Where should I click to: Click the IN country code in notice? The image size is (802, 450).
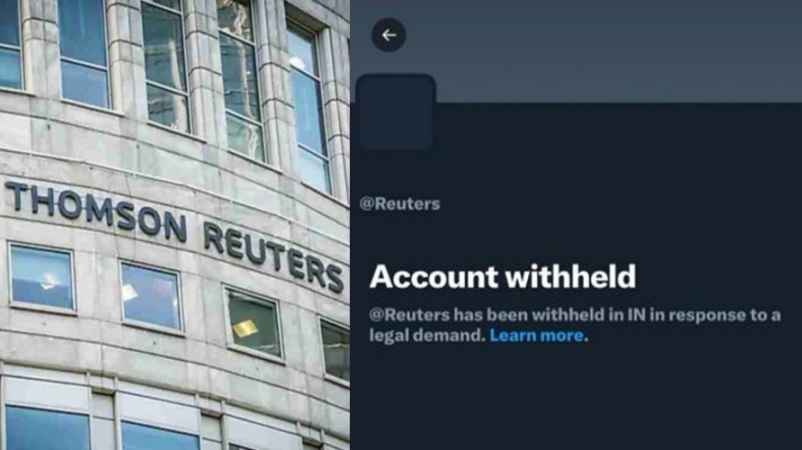[636, 315]
